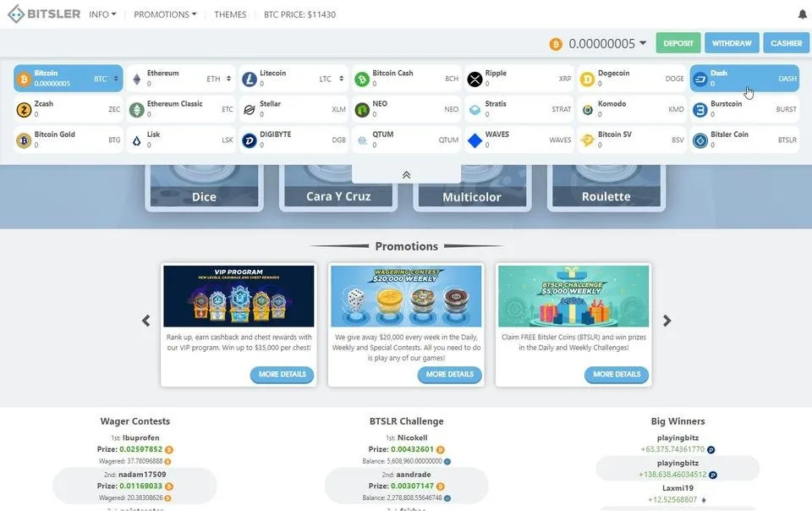
Task: Select the WAVES currency icon
Action: click(x=475, y=140)
